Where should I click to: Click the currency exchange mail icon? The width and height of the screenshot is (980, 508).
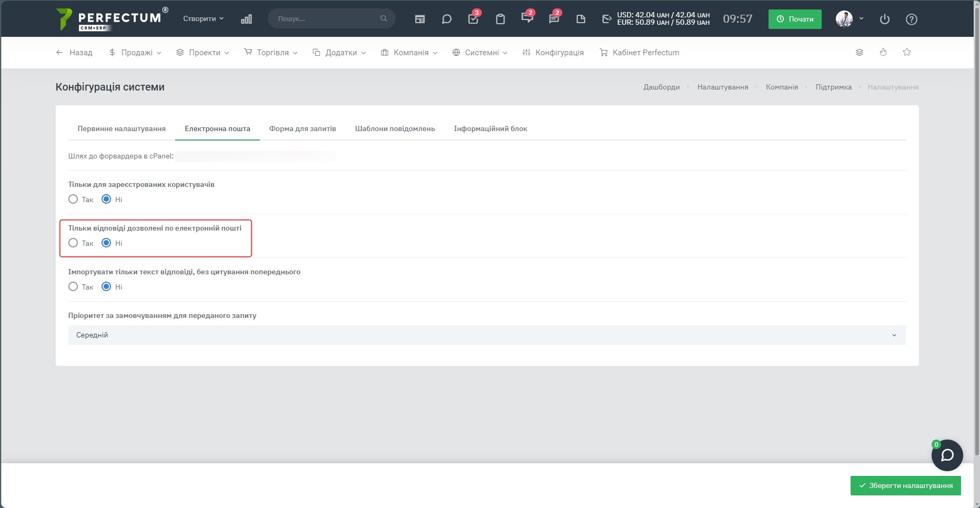[607, 19]
